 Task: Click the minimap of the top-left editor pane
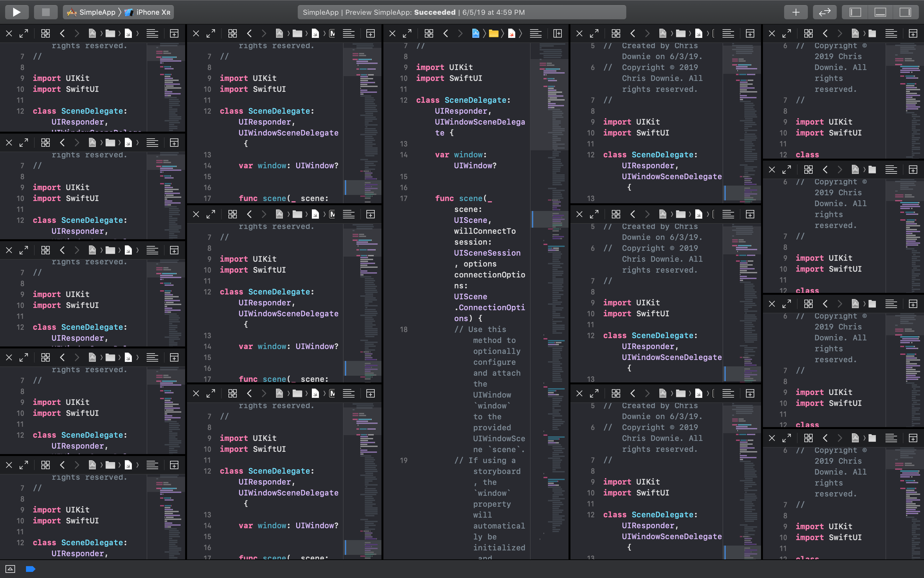(x=166, y=86)
